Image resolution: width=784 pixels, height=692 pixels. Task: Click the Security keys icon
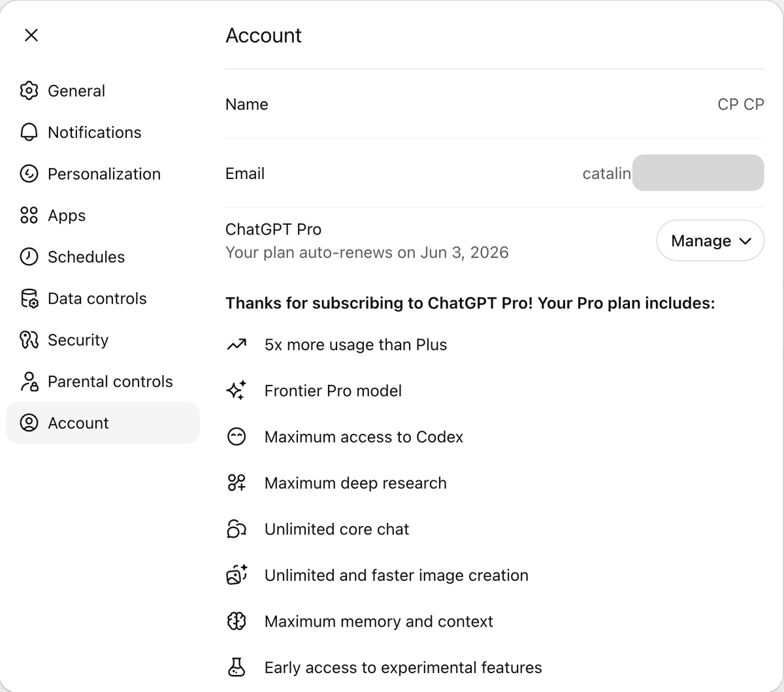click(29, 340)
